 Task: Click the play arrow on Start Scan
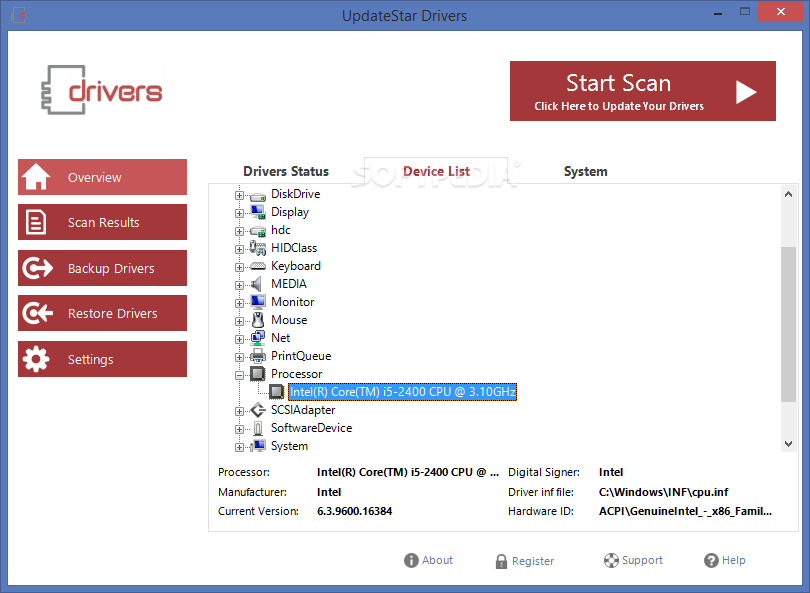(x=745, y=92)
